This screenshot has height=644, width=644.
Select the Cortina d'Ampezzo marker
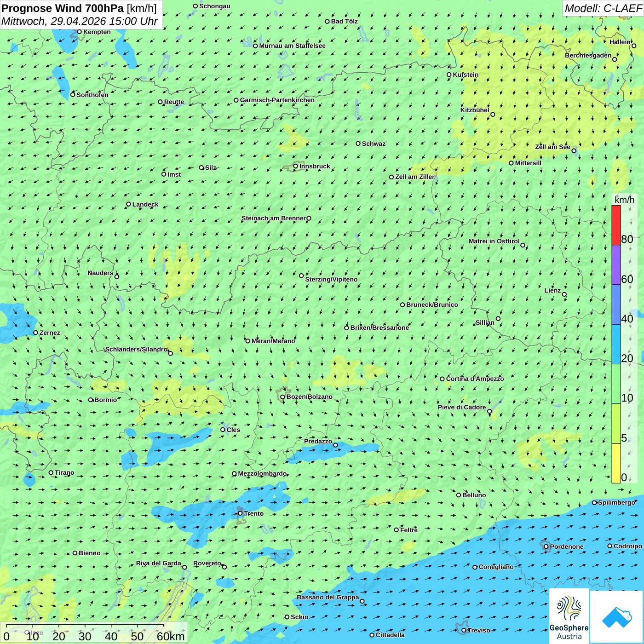tap(442, 379)
